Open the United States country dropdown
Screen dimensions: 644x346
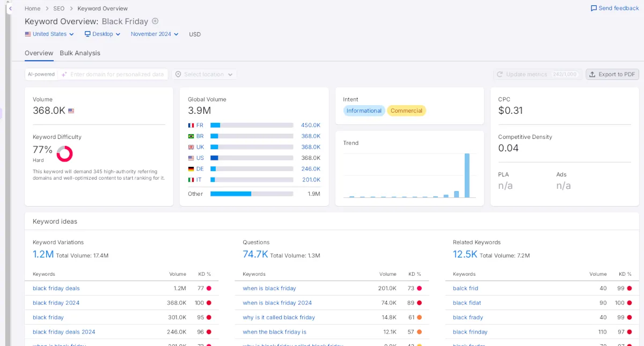click(49, 34)
